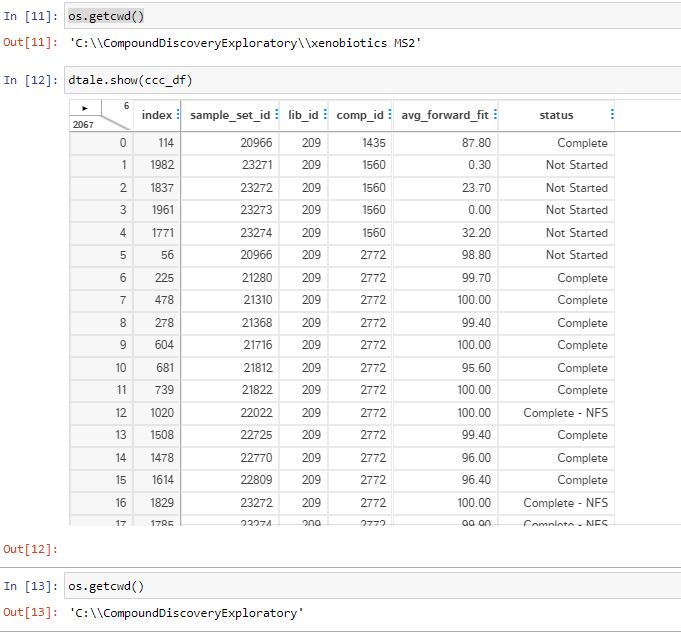This screenshot has height=636, width=681.
Task: Click the 2067 row count label
Action: coord(83,125)
